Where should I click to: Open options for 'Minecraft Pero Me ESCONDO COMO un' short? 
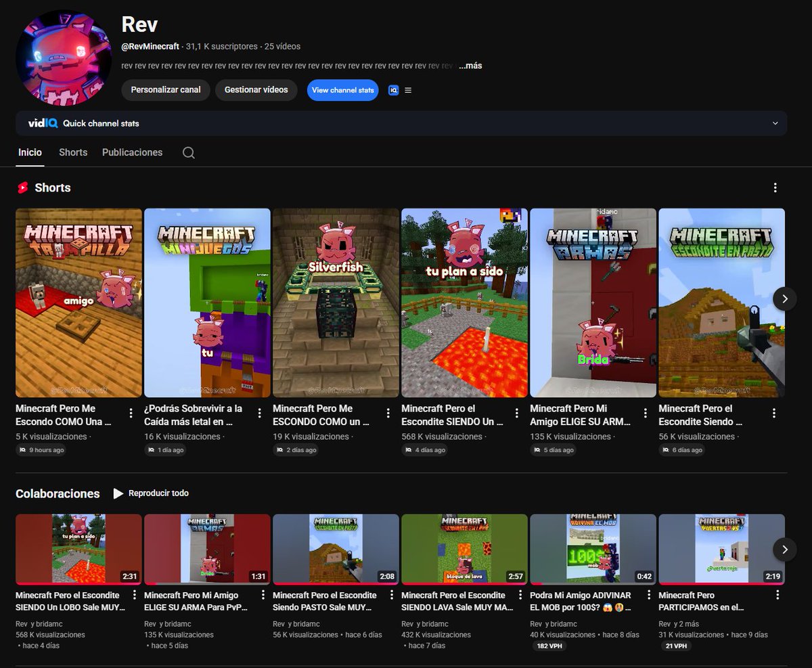[388, 413]
